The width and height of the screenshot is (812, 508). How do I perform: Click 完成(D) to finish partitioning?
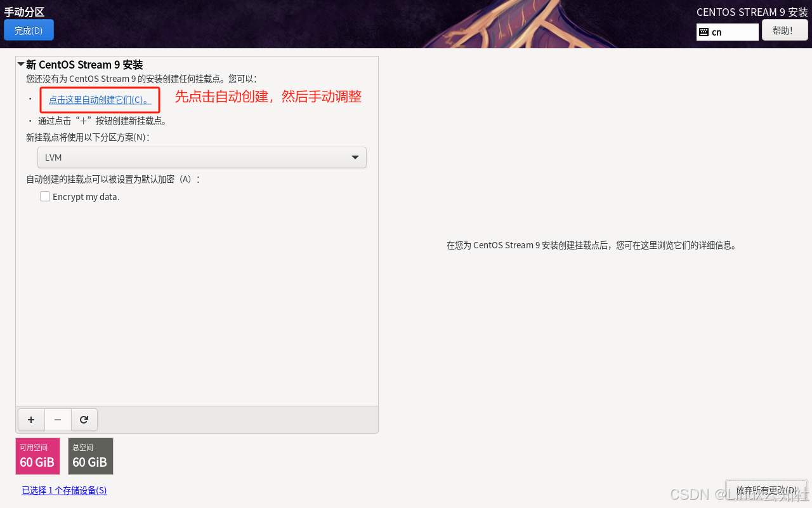click(x=28, y=29)
